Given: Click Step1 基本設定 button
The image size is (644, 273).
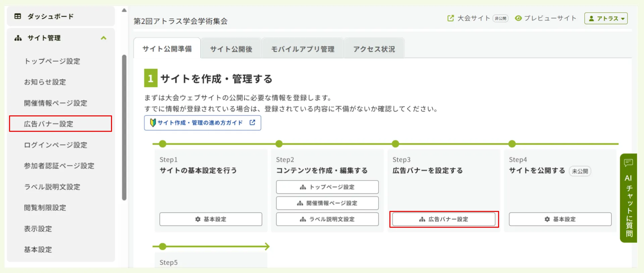Looking at the screenshot, I should coord(211,219).
